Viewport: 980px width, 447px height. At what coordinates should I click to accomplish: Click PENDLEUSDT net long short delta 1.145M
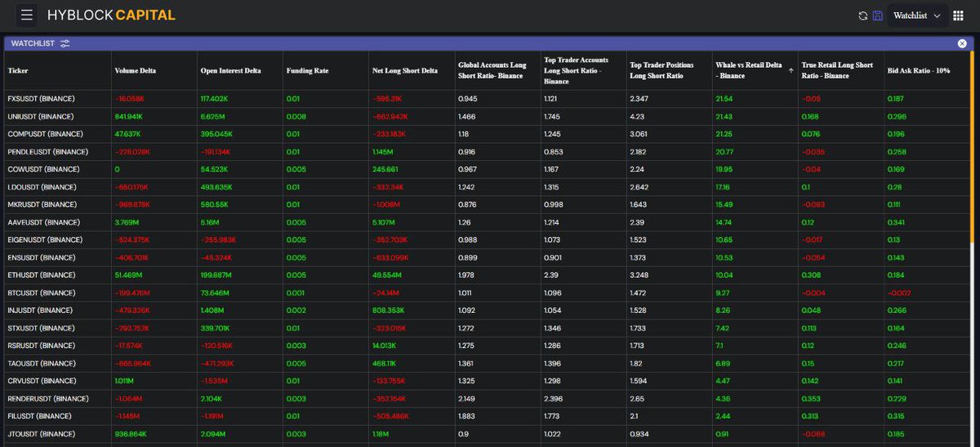tap(383, 152)
